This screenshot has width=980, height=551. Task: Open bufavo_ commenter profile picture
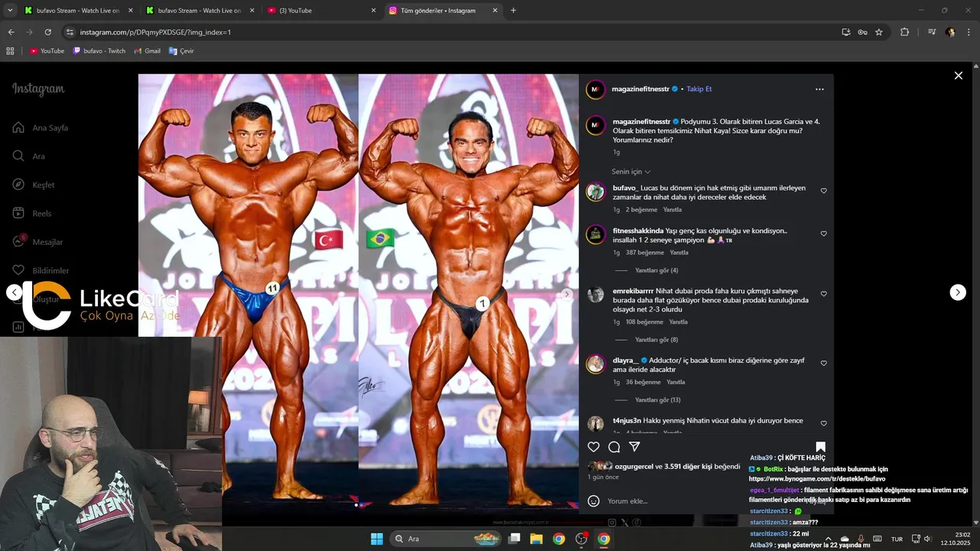(x=596, y=192)
